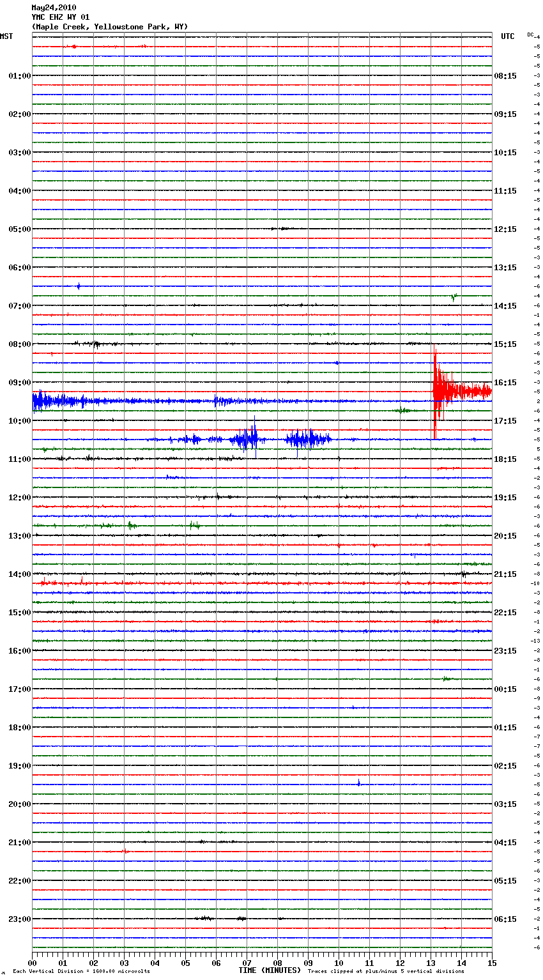Click the MST timezone header
The height and width of the screenshot is (980, 543).
pyautogui.click(x=6, y=36)
